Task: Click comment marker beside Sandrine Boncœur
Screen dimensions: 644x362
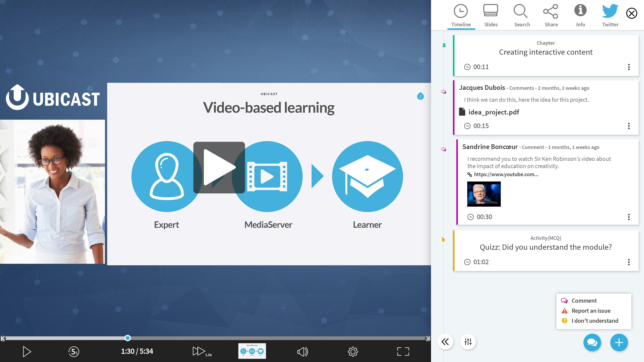Action: (443, 149)
